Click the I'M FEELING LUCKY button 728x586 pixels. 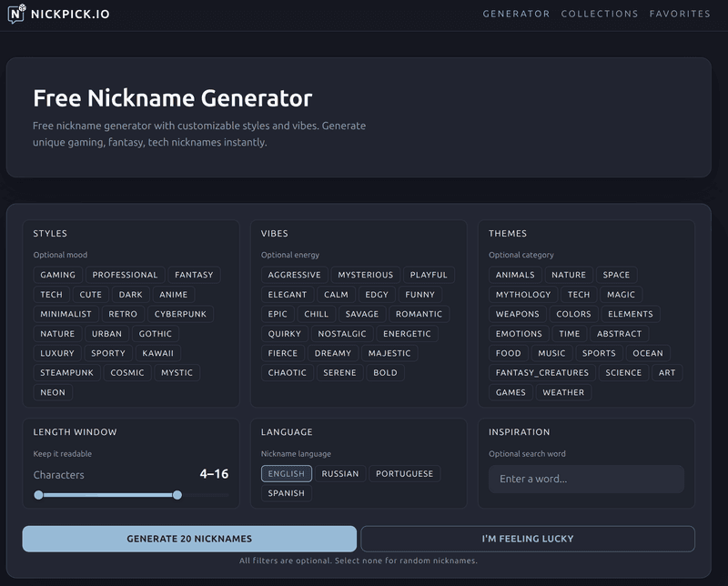pos(526,538)
